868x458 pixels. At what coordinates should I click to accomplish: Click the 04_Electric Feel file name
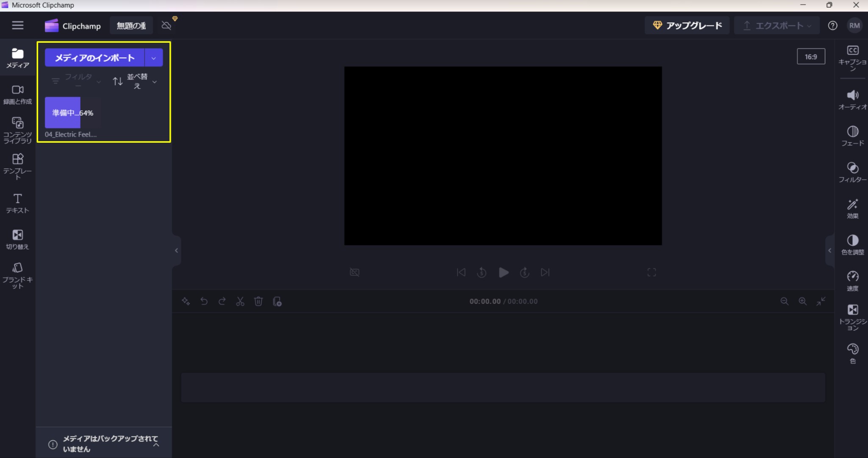click(x=71, y=134)
